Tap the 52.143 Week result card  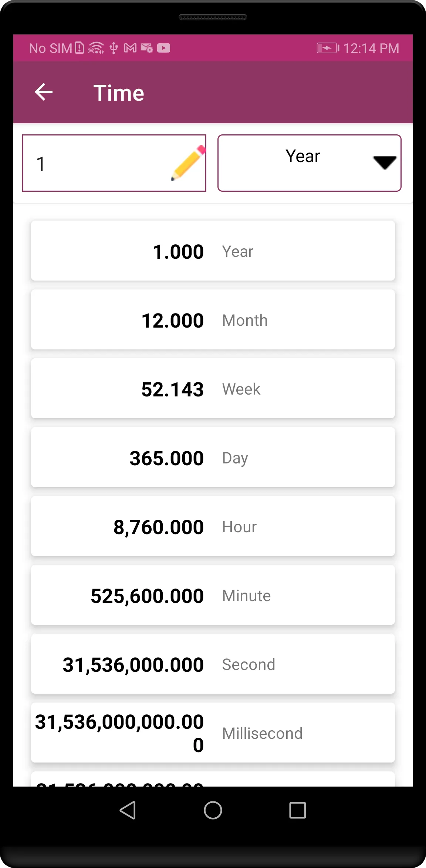click(x=213, y=388)
